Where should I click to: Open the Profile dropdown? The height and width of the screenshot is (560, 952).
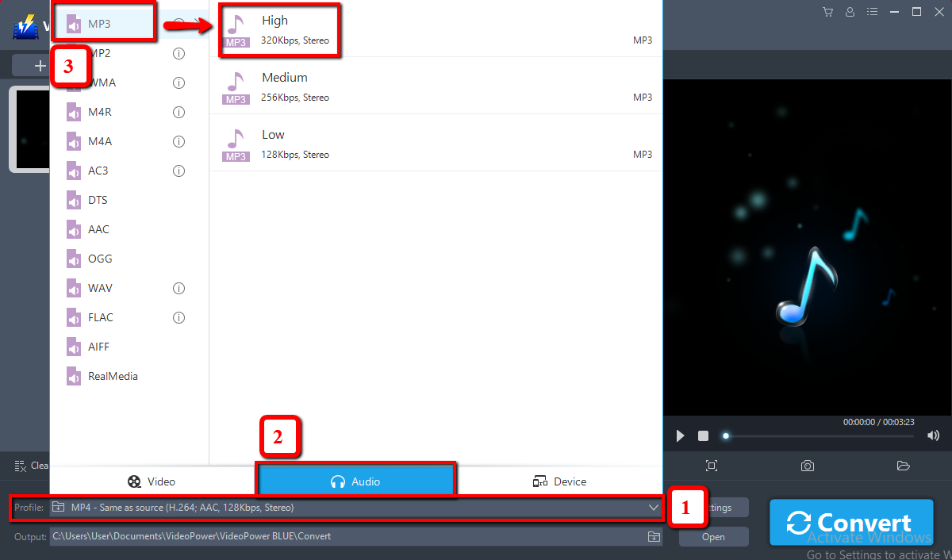(653, 508)
